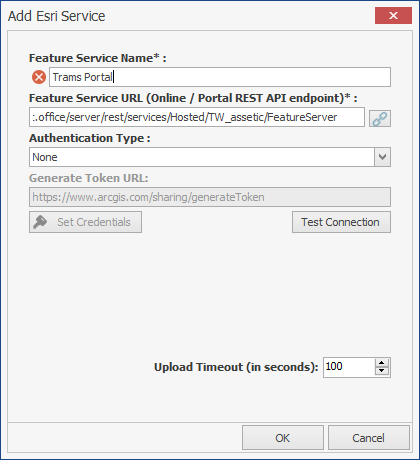
Task: Close the Add Esri Service dialog
Action: [393, 16]
